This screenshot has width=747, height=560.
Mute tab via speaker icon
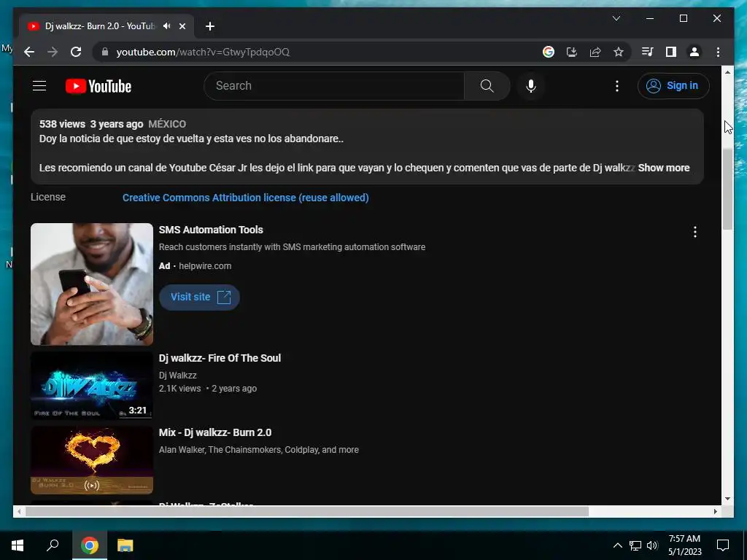tap(167, 26)
